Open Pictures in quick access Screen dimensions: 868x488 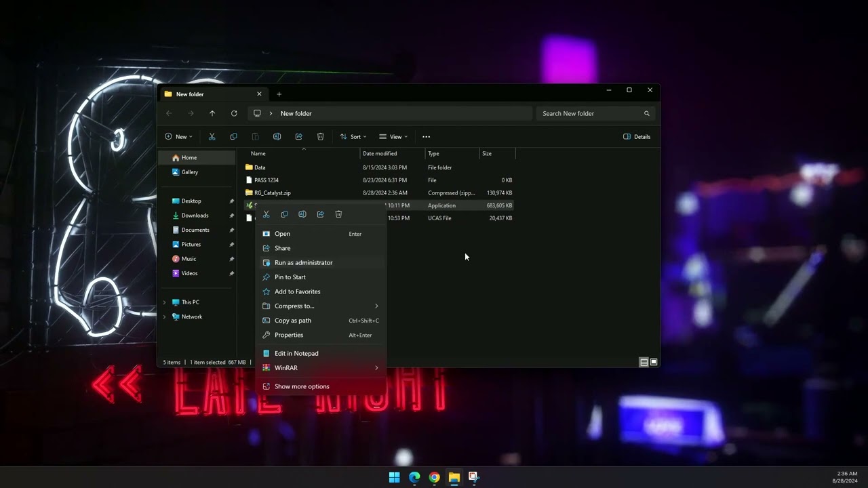197,245
